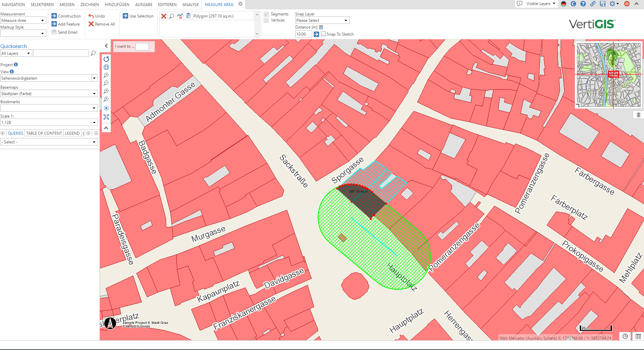Open the Measure Area measurement dropdown
This screenshot has height=350, width=644.
coord(23,20)
